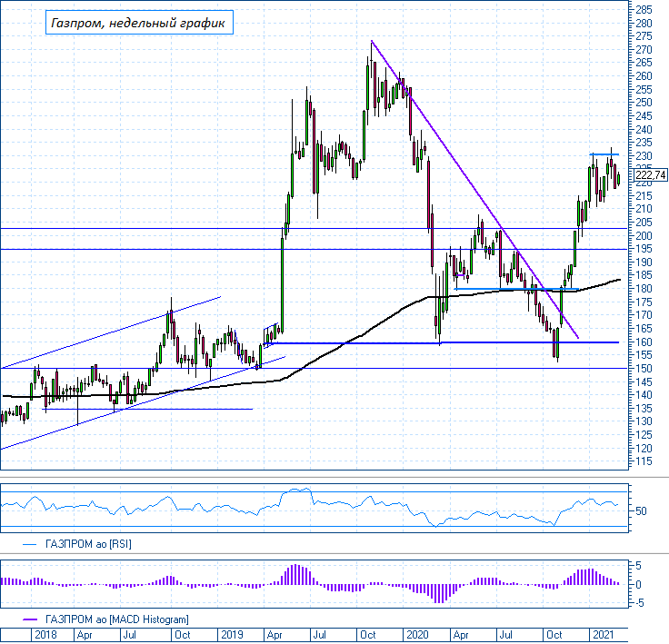Viewport: 669px width, 644px height.
Task: Click the MACD axis label -5
Action: [638, 603]
